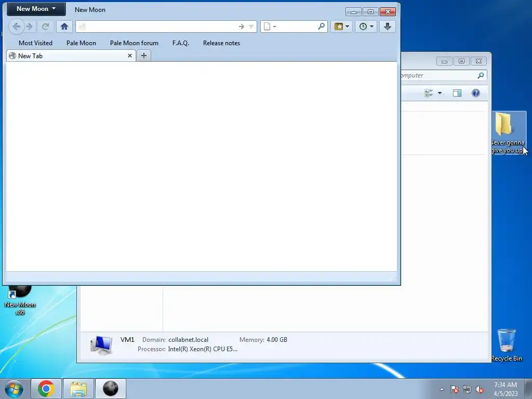Select the New Moon x86 desktop shortcut
Viewport: 532px width, 399px height.
click(20, 301)
